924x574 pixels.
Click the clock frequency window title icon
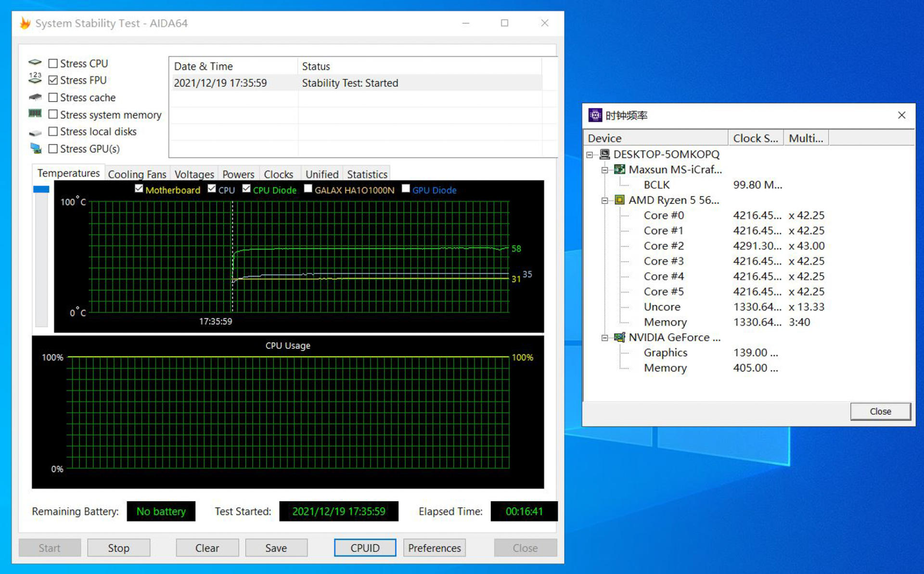coord(595,115)
